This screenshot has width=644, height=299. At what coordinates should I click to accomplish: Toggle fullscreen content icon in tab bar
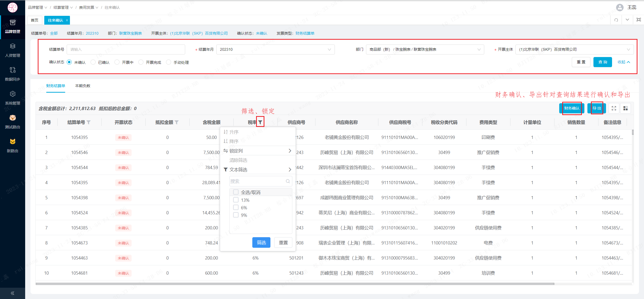tap(638, 20)
